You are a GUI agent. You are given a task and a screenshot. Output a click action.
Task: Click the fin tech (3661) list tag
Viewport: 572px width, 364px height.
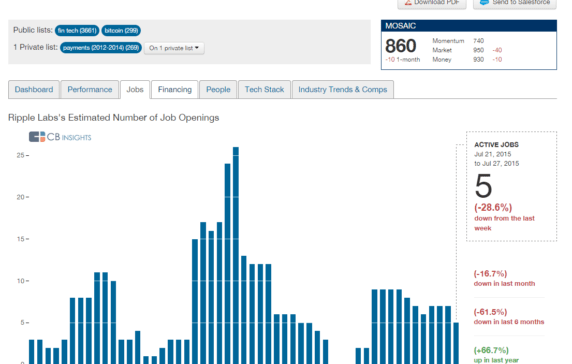coord(77,31)
